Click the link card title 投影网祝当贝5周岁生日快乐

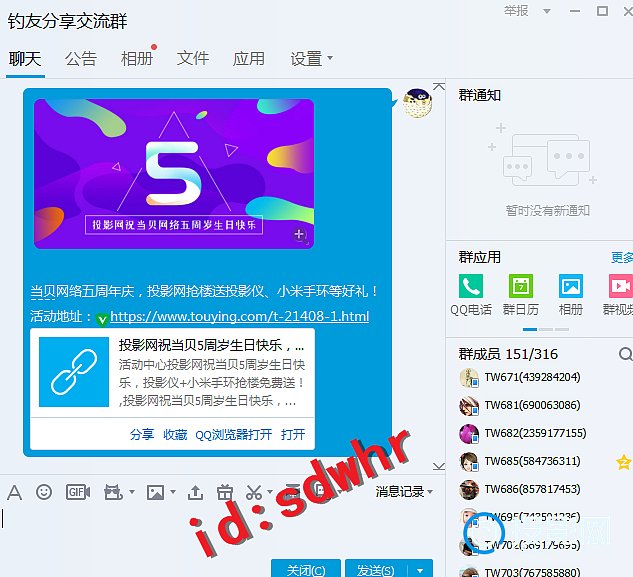coord(211,345)
